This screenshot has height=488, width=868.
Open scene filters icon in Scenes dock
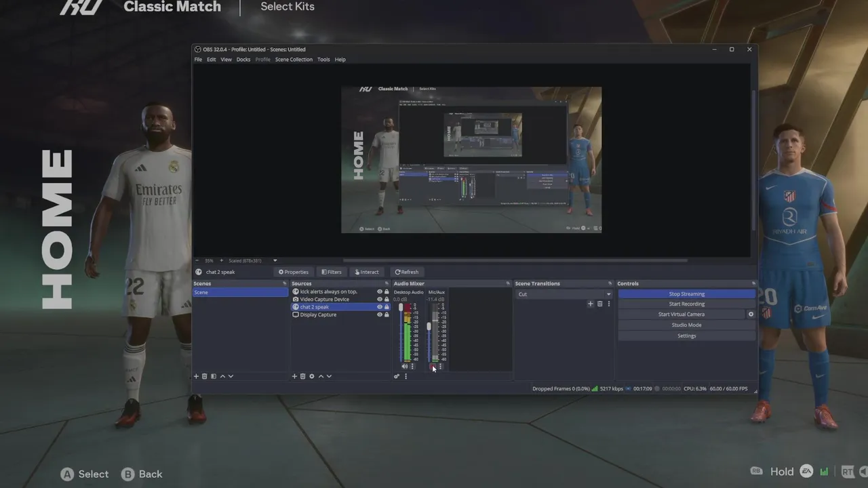[214, 376]
